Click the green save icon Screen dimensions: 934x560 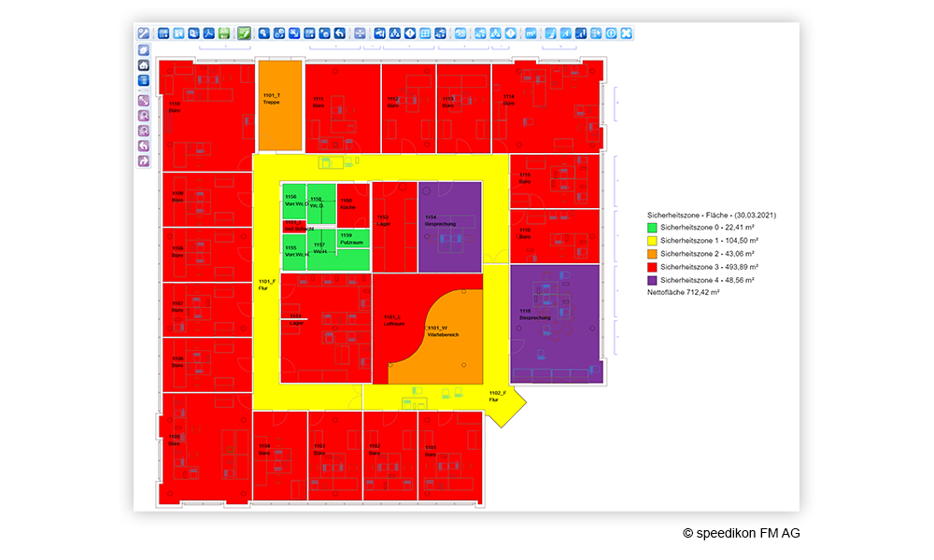(x=224, y=34)
